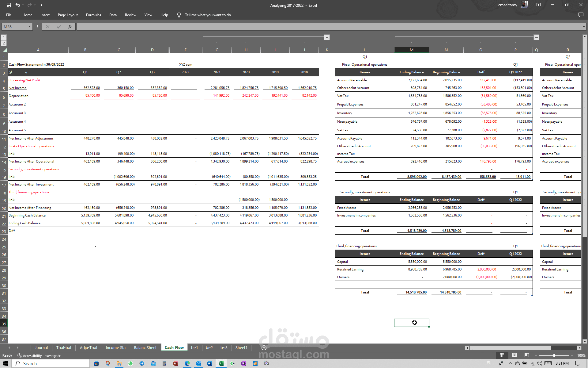Click the Save icon in quick access toolbar
The image size is (588, 368).
9,5
